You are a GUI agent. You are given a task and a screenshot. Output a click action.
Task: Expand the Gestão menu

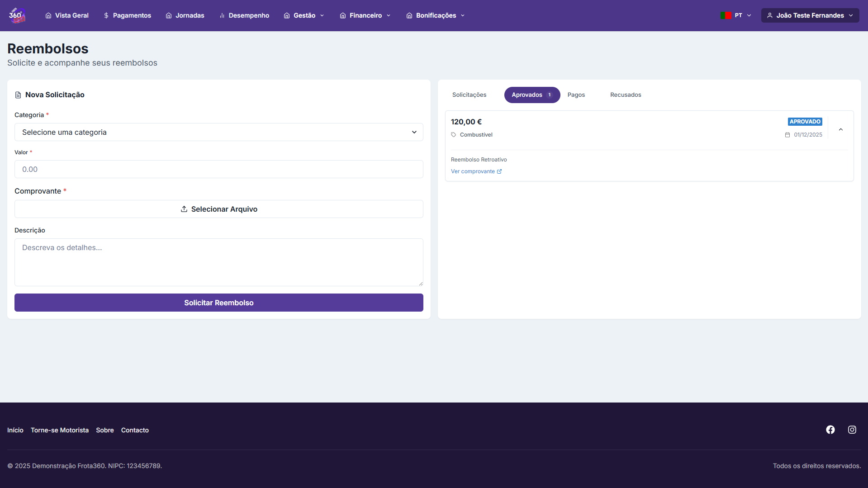[x=304, y=15]
